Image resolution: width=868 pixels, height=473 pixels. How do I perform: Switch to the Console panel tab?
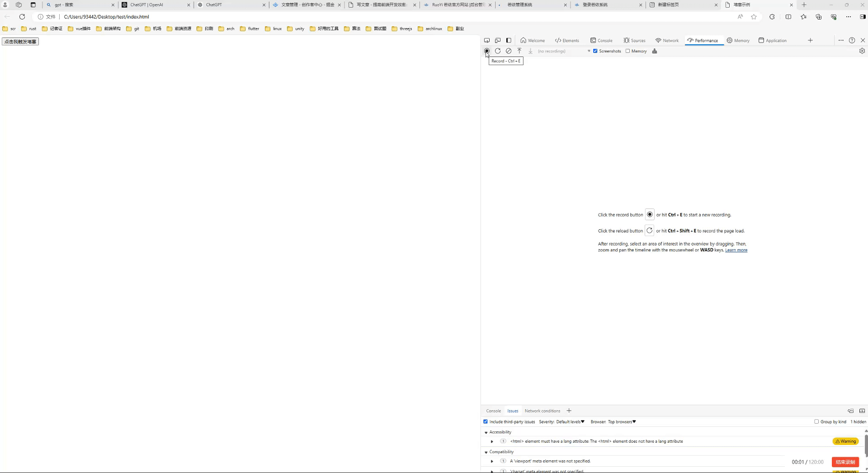coord(601,40)
